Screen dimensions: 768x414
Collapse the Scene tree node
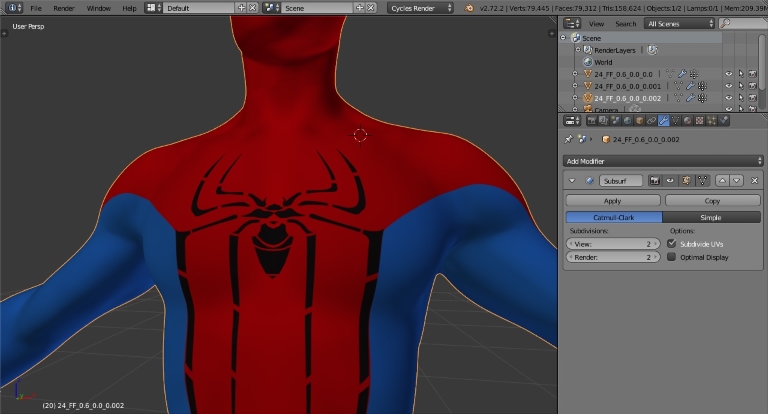(563, 38)
